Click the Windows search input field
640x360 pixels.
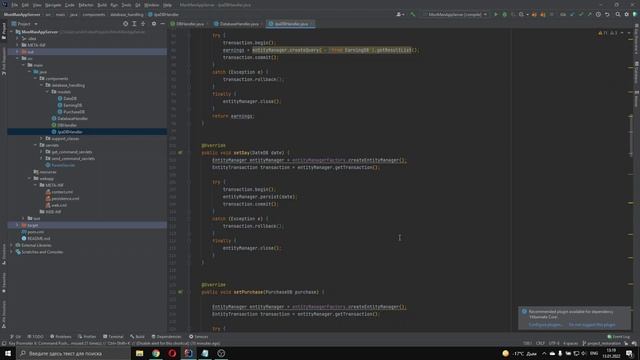click(x=73, y=353)
